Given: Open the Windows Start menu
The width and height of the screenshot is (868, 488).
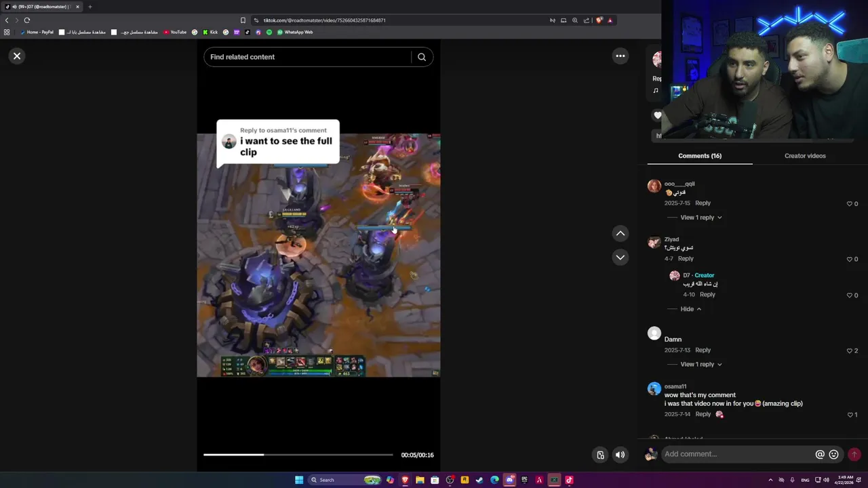Looking at the screenshot, I should (298, 480).
